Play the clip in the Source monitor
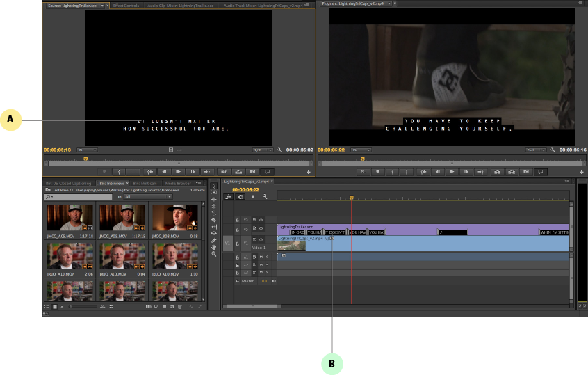 click(178, 172)
